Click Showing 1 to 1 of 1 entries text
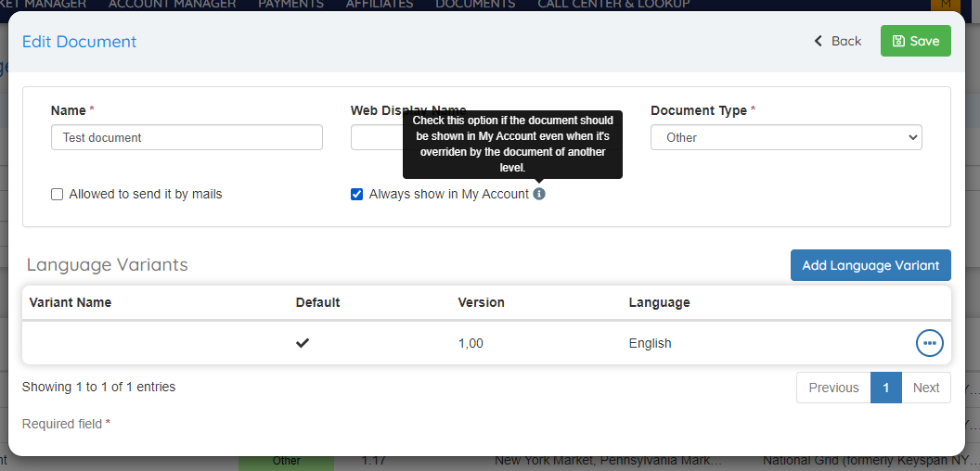The width and height of the screenshot is (980, 471). click(x=98, y=388)
